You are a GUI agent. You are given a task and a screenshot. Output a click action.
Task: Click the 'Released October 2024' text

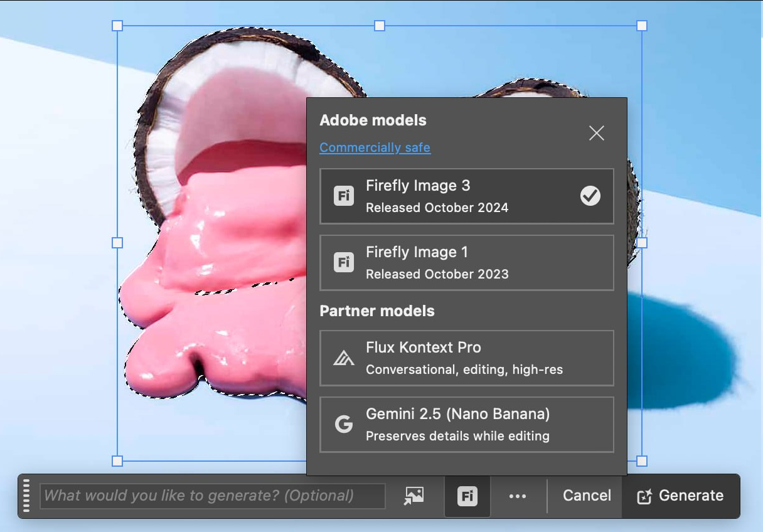pyautogui.click(x=437, y=208)
